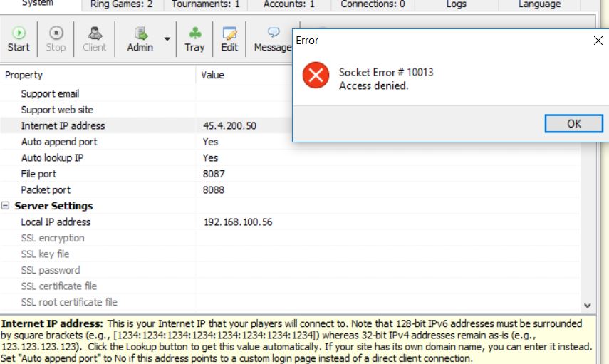Viewport: 609px width, 364px height.
Task: Click the 192.168.100.56 value
Action: coord(238,222)
